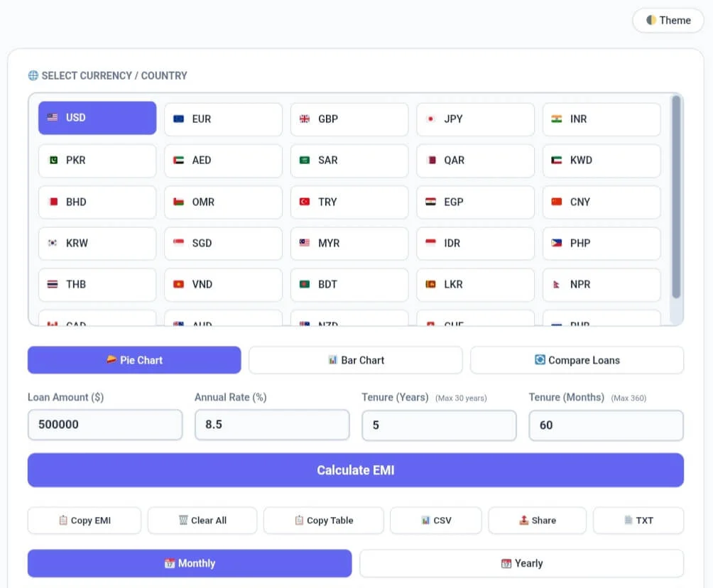The image size is (713, 588).
Task: Click the Calculate EMI button
Action: coord(356,470)
